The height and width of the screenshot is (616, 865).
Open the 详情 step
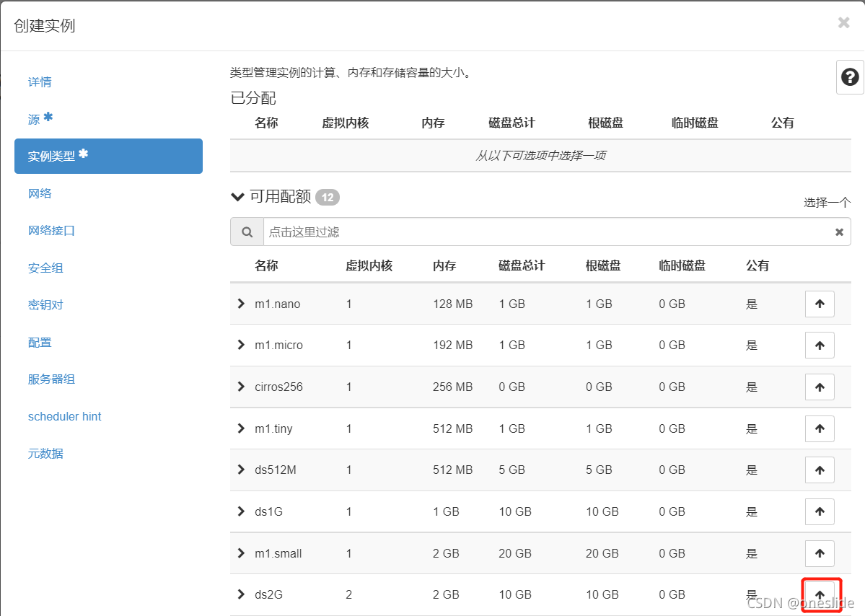click(40, 82)
